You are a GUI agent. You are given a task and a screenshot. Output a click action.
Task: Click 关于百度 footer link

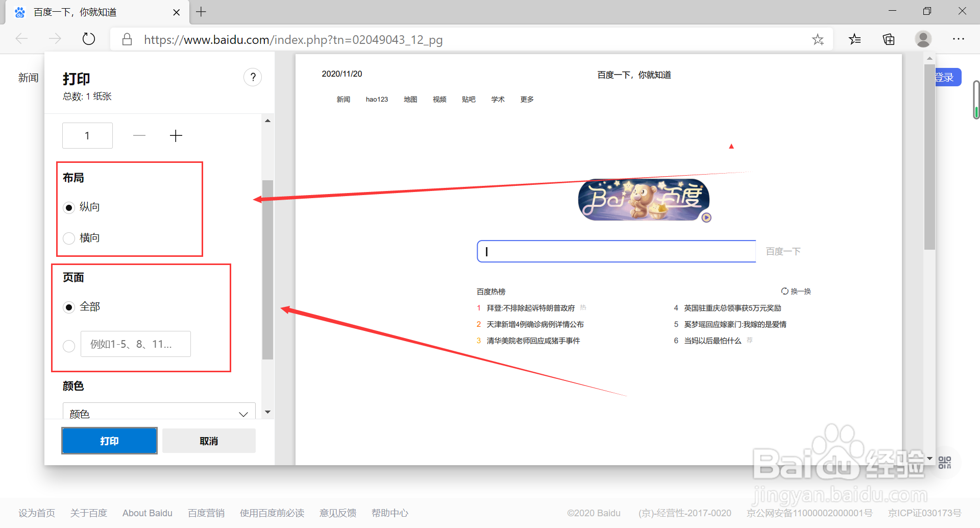click(x=89, y=513)
